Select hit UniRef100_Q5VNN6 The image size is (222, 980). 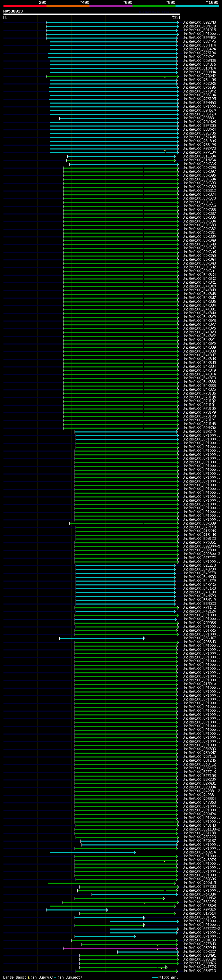pyautogui.click(x=199, y=122)
